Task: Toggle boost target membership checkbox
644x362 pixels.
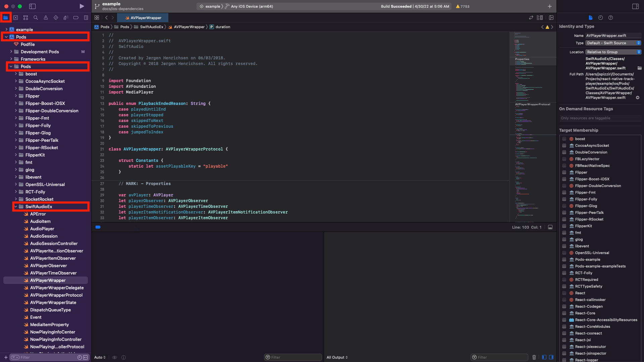Action: [x=564, y=139]
